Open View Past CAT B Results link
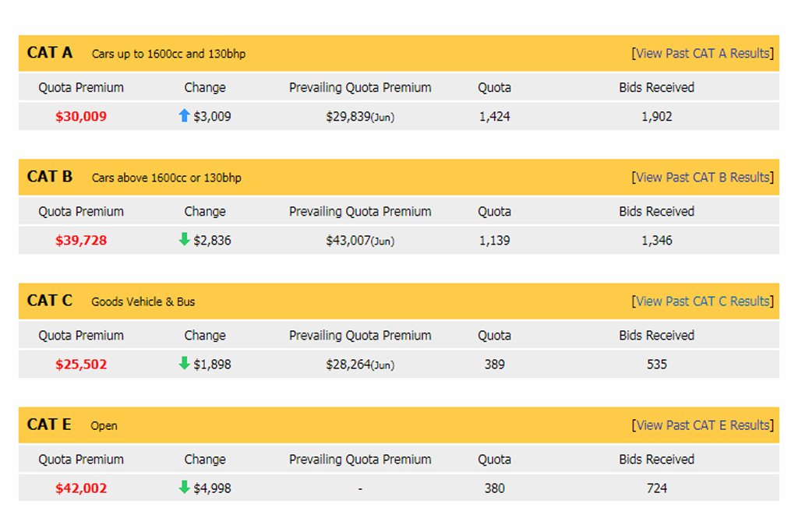798x532 pixels. click(x=702, y=178)
